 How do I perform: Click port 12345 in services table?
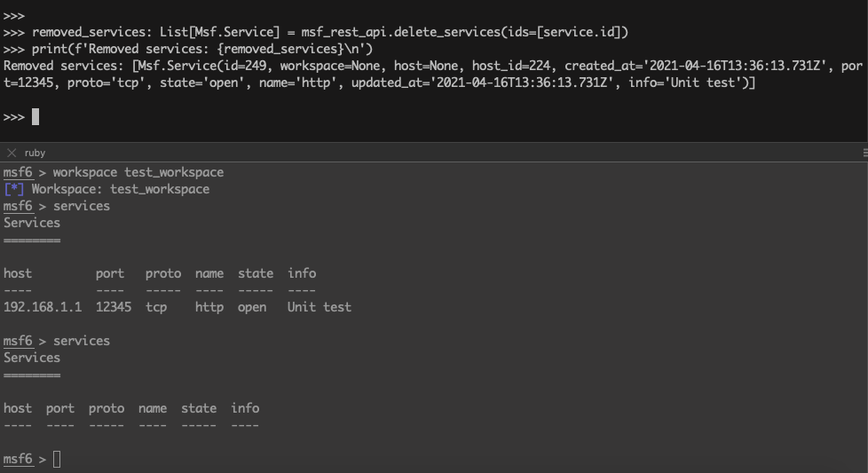(x=114, y=307)
